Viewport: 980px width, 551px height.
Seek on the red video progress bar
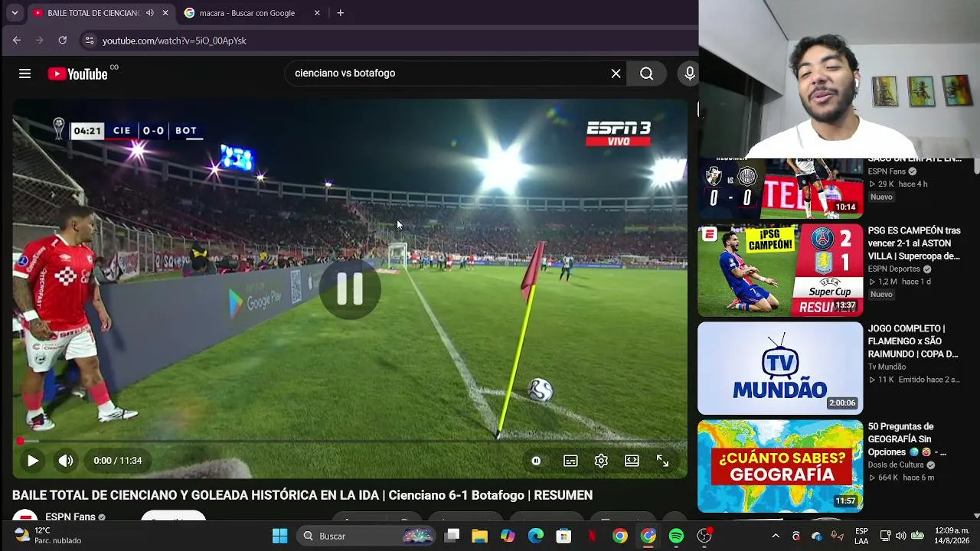(x=349, y=442)
